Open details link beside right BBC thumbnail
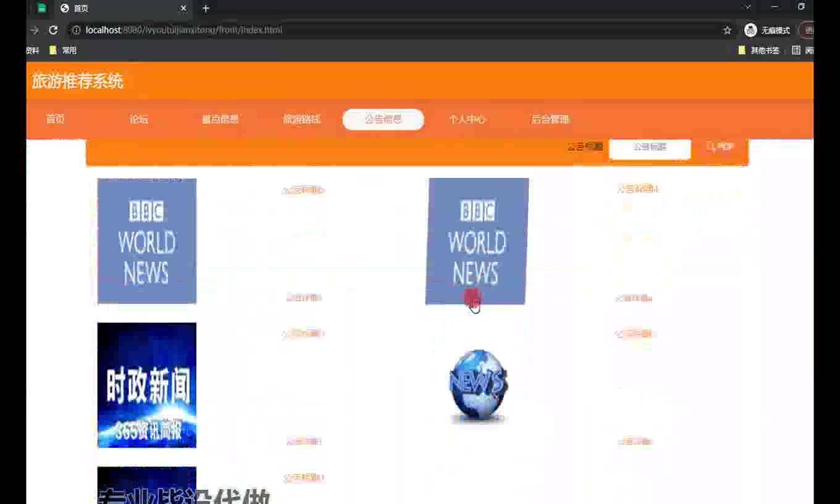Image resolution: width=840 pixels, height=504 pixels. [634, 298]
